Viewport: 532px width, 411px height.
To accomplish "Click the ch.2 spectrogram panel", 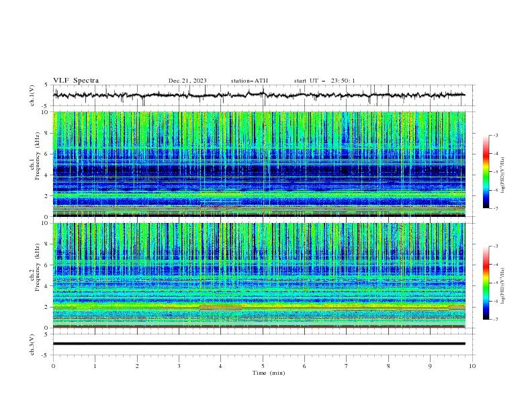I will point(259,275).
